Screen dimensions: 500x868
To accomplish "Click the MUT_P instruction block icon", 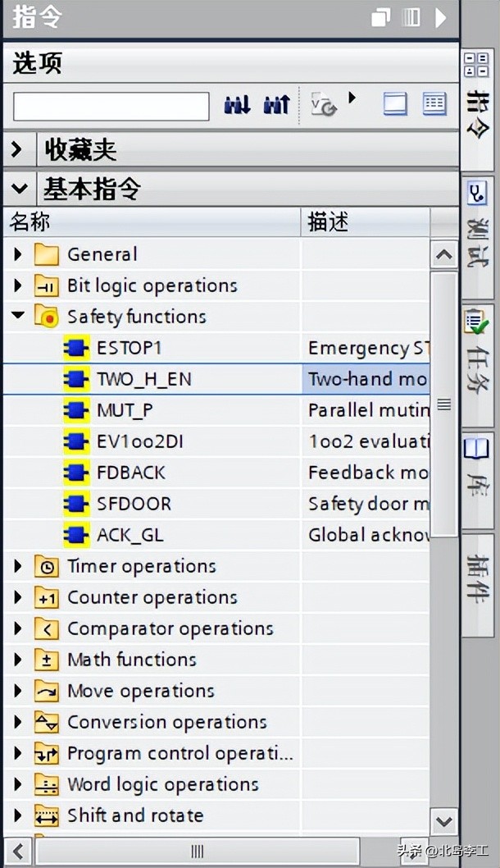I will click(76, 410).
